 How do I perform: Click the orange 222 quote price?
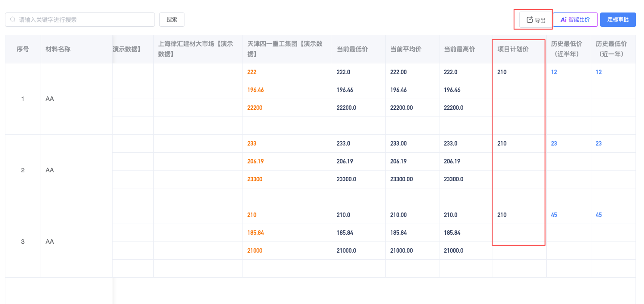252,72
